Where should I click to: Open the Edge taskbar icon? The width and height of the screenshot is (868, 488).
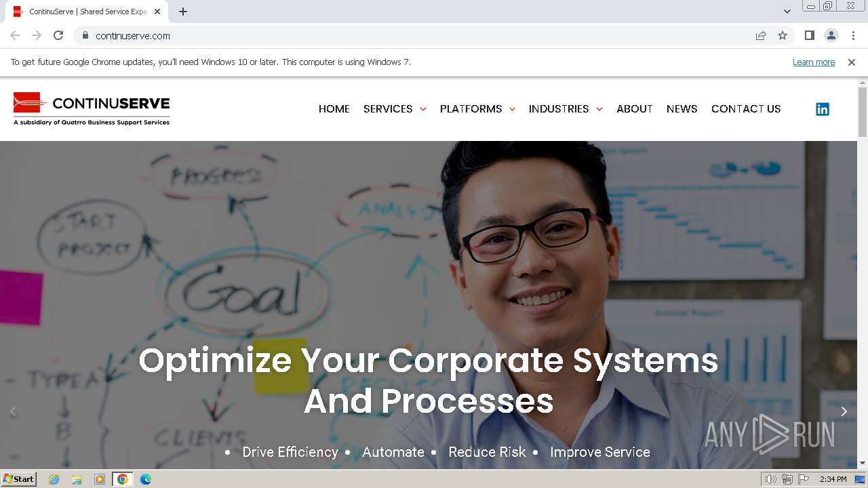(x=146, y=479)
